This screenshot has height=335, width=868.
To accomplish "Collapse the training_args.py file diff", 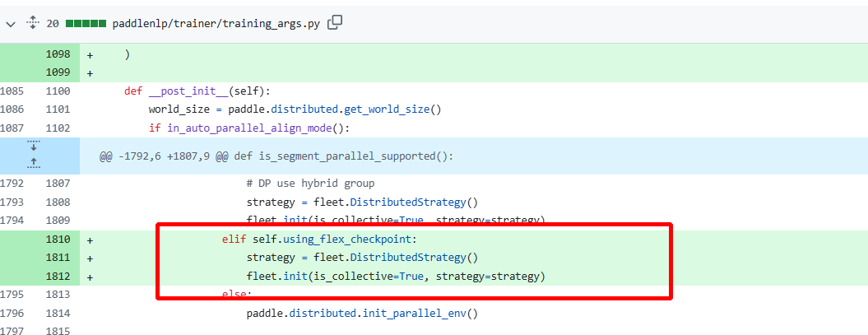I will click(11, 24).
